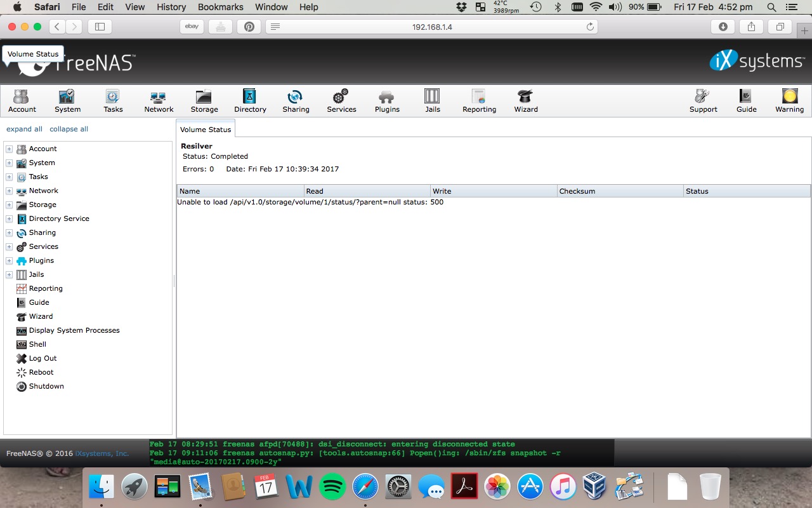Expand the Storage tree node
The width and height of the screenshot is (812, 508).
point(9,204)
